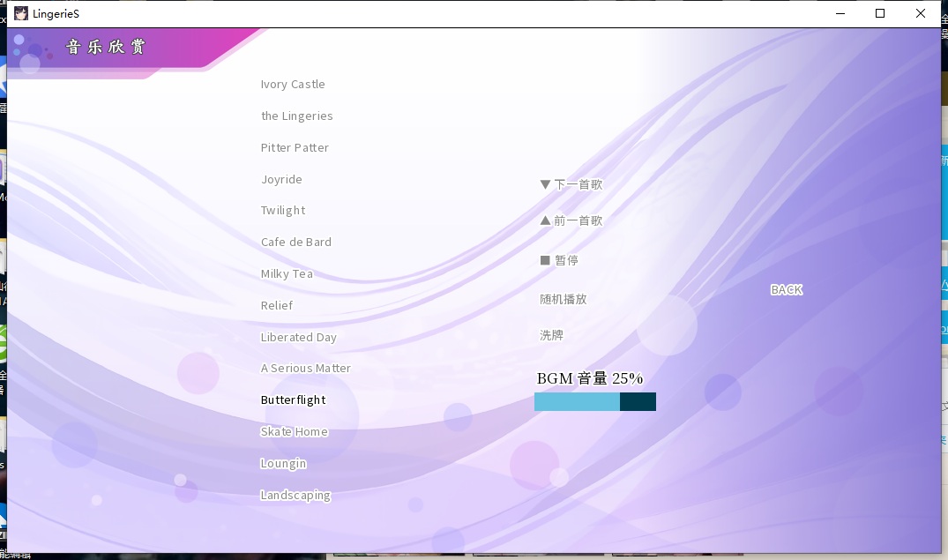Skip to the next song with 下一首歌
Image resolution: width=948 pixels, height=560 pixels.
571,183
